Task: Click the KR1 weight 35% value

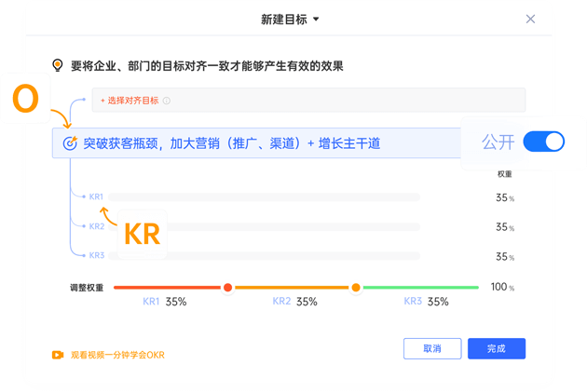Action: pos(505,197)
